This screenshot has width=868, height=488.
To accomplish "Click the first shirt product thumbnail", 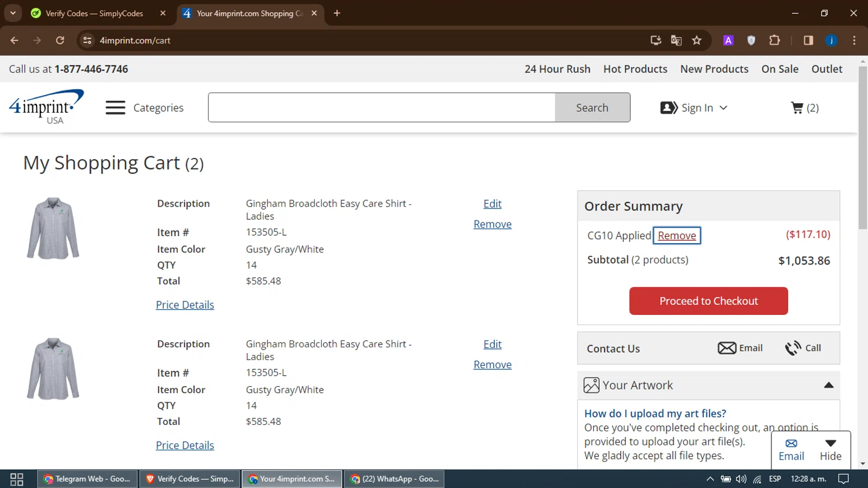I will 53,228.
